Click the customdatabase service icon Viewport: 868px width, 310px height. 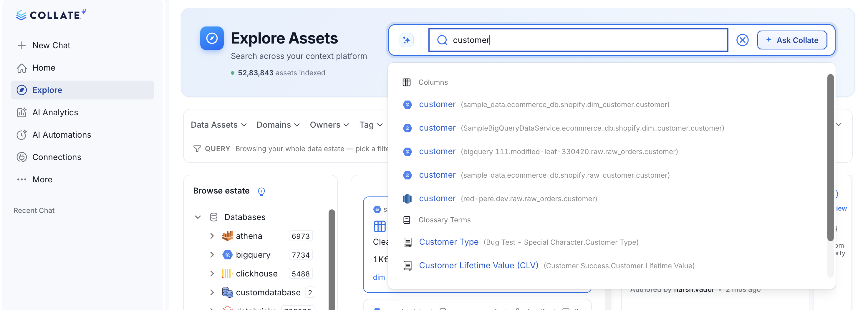(227, 292)
